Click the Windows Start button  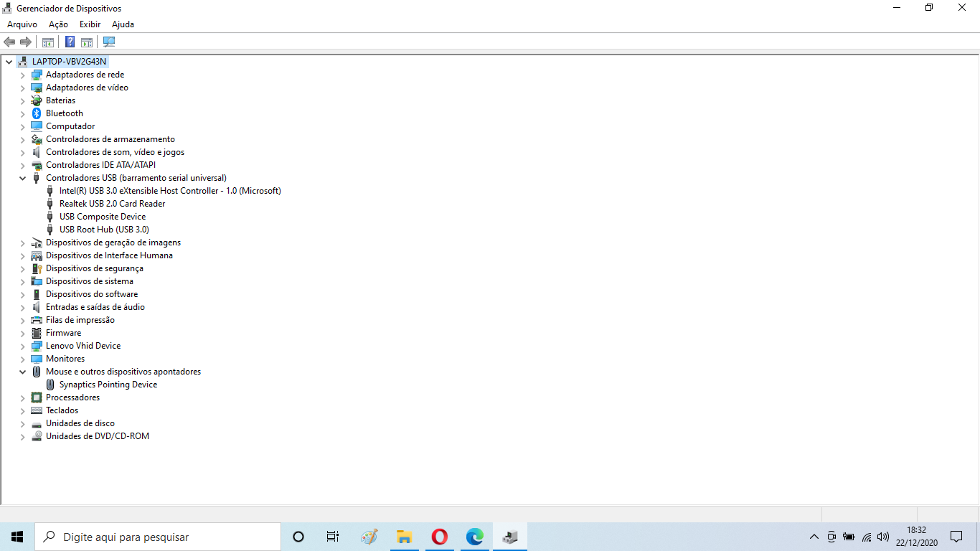(x=17, y=537)
